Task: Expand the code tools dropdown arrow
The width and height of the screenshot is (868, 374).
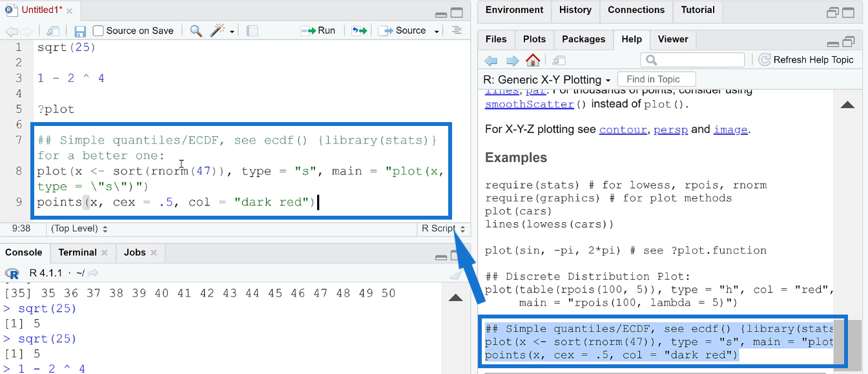Action: [232, 31]
